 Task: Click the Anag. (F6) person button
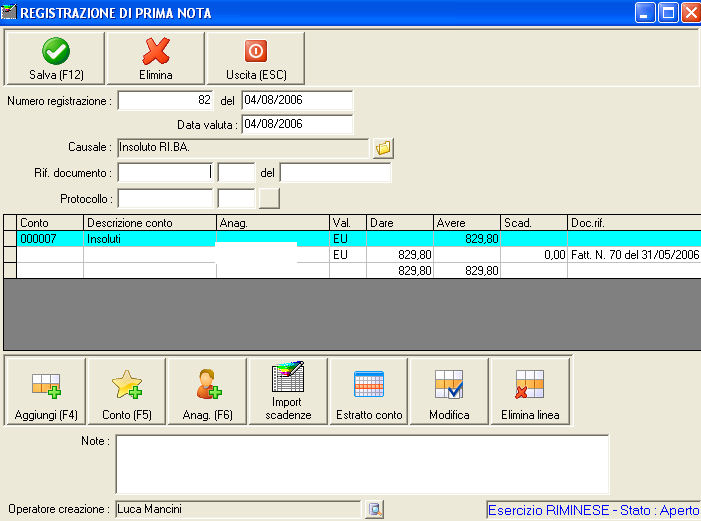coord(207,391)
